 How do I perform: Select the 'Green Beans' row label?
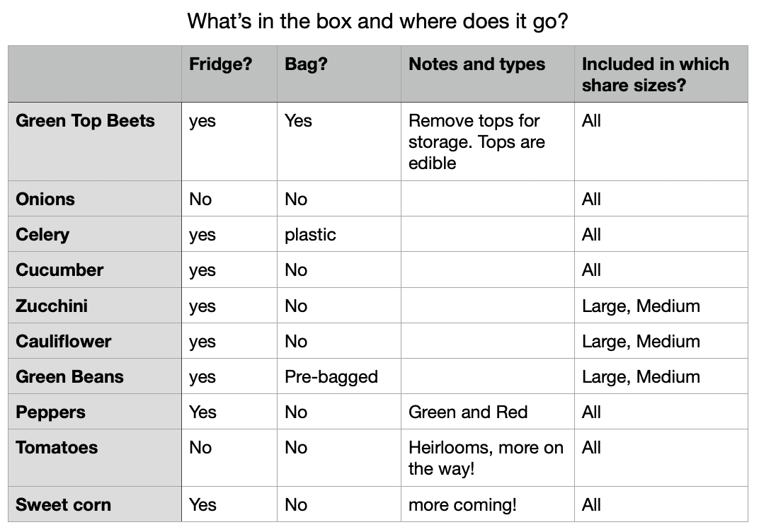[69, 377]
